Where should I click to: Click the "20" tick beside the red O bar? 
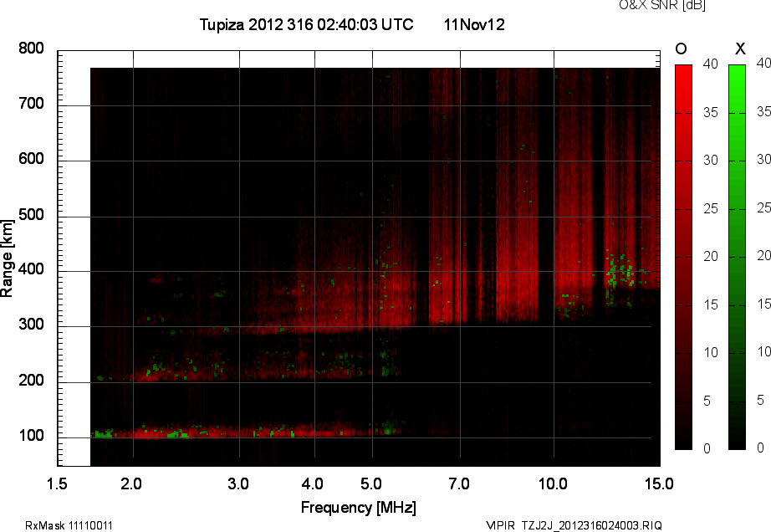click(711, 256)
